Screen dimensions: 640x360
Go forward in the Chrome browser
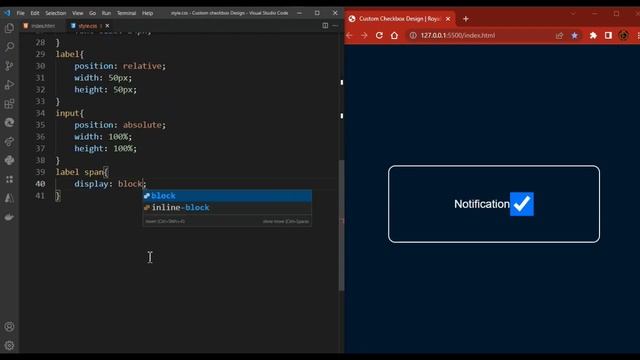coord(364,36)
